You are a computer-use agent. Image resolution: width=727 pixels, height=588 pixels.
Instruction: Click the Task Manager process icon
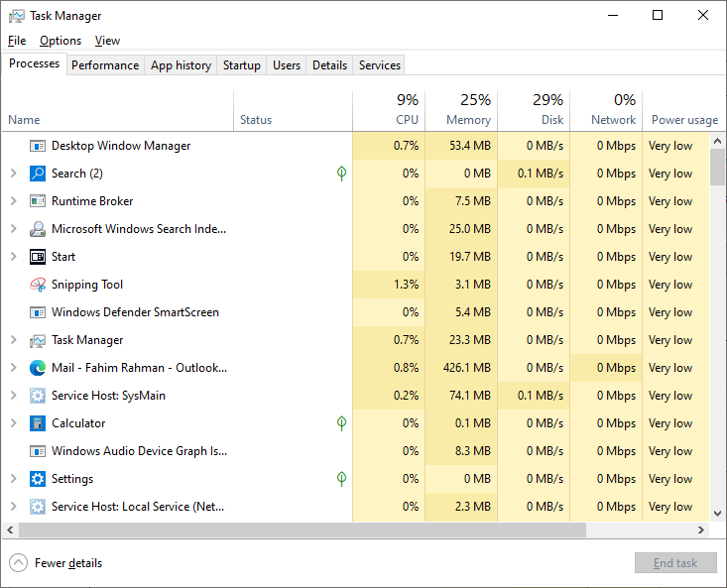(38, 340)
